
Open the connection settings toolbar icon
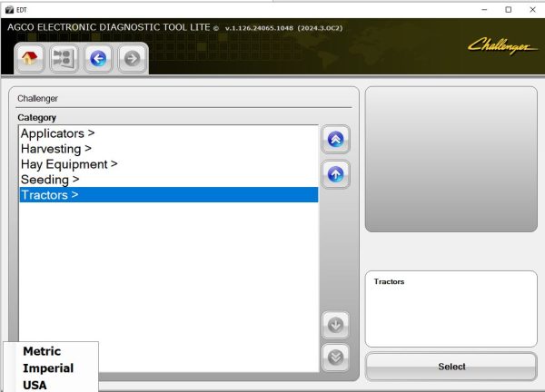tap(64, 58)
